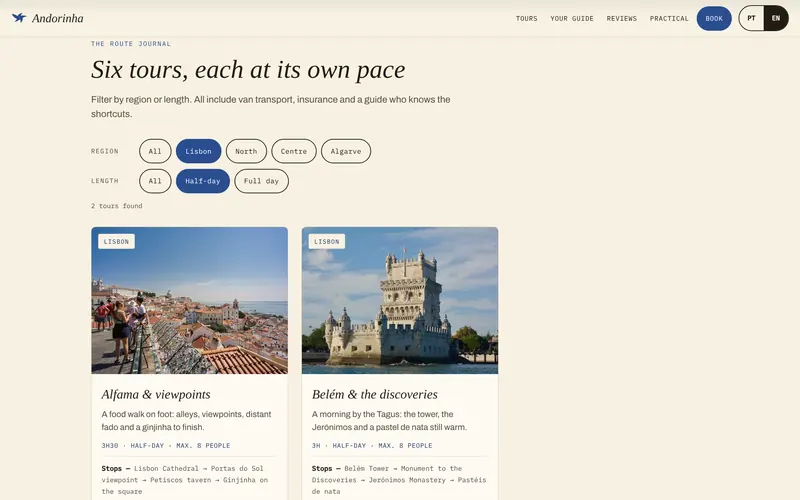Select the Region All filter

(x=155, y=151)
